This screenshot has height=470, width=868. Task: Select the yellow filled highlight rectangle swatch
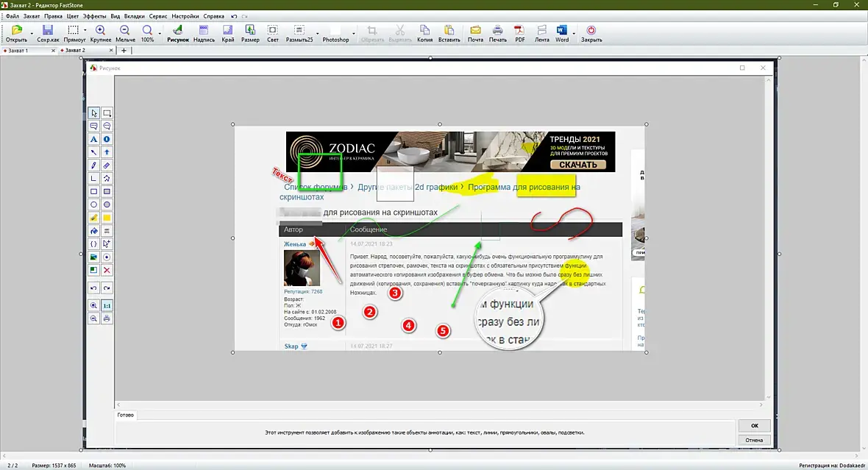coord(107,218)
